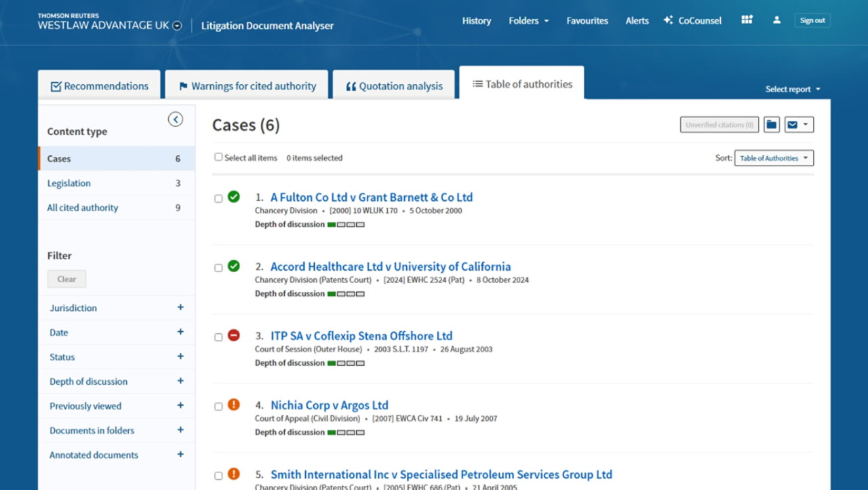Click the email delivery envelope icon
Viewport: 868px width, 490px height.
(792, 125)
